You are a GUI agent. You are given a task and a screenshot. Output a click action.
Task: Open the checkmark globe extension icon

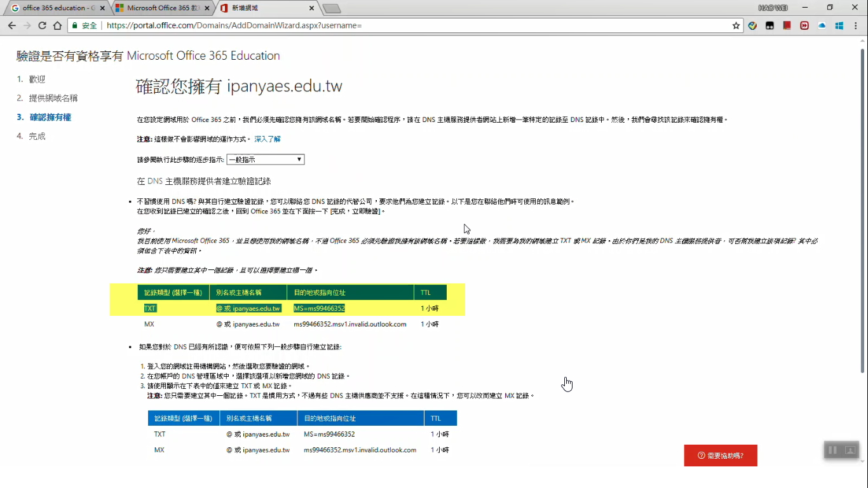tap(752, 25)
